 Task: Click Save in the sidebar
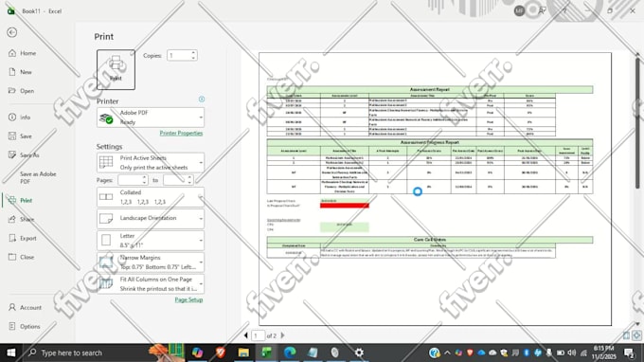point(21,136)
